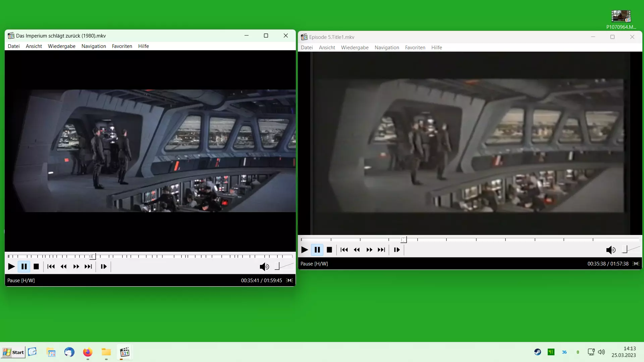
Task: Open Navigation menu in Episode 5 window
Action: point(387,48)
